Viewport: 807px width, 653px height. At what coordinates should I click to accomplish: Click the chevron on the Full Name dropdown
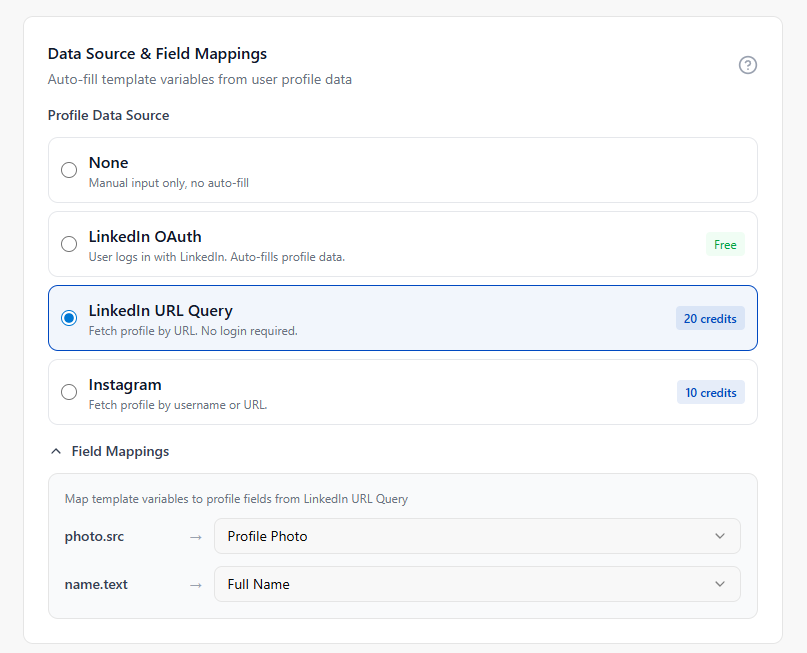(x=719, y=584)
